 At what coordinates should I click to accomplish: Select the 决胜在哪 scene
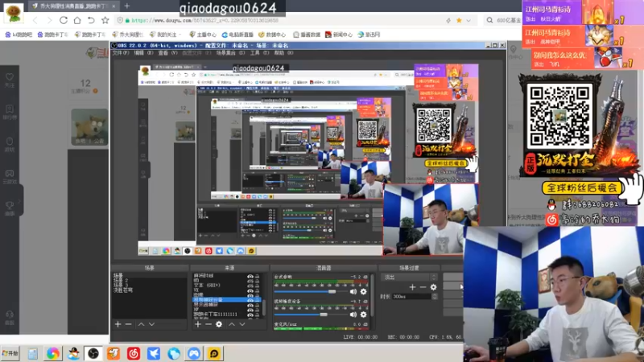(x=123, y=290)
